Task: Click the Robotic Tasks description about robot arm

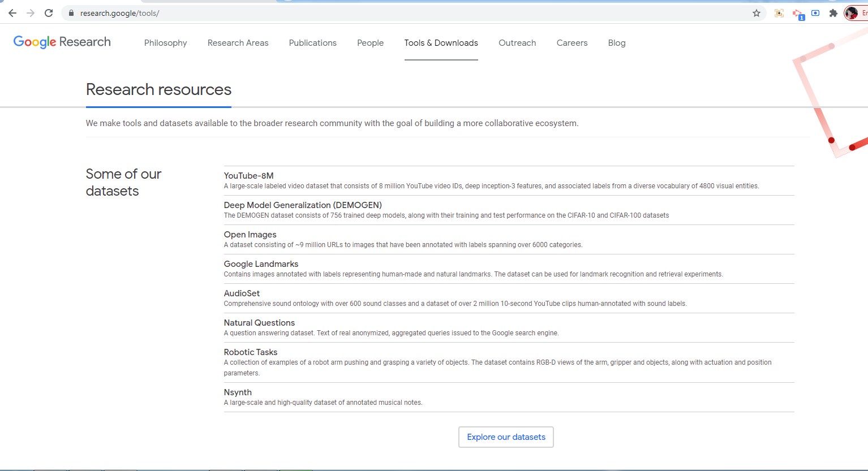Action: point(497,368)
